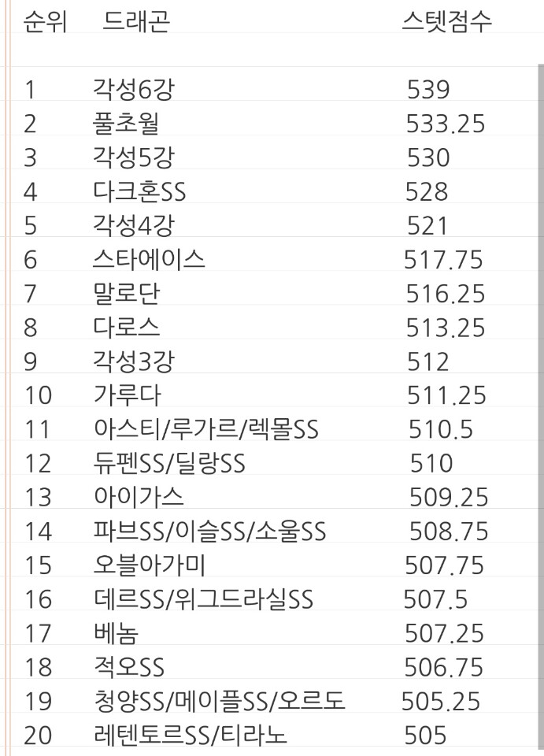
Task: Select the 베놈 cell
Action: pyautogui.click(x=117, y=633)
